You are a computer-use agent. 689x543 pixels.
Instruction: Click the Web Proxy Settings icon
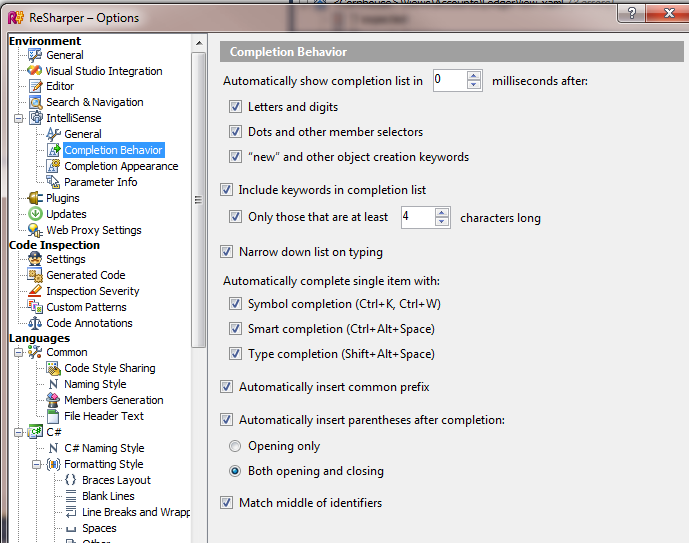pos(35,230)
